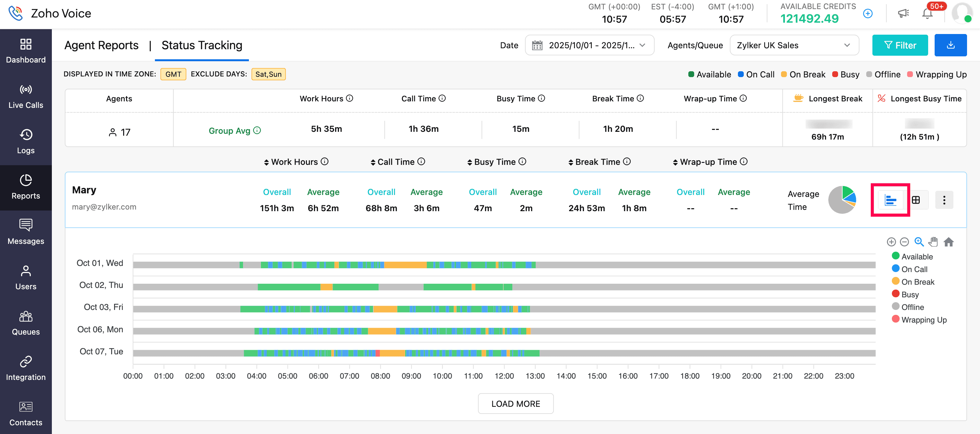
Task: Open the notifications bell
Action: point(927,14)
